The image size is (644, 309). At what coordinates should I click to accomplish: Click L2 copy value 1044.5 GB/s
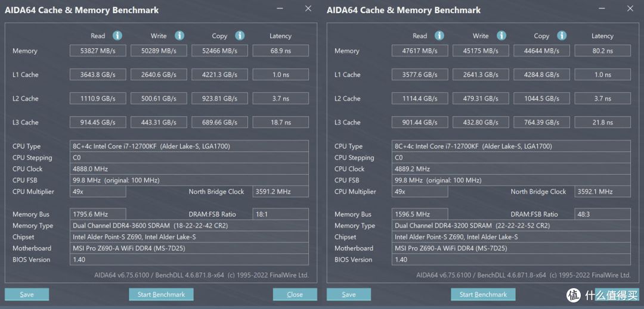[541, 98]
